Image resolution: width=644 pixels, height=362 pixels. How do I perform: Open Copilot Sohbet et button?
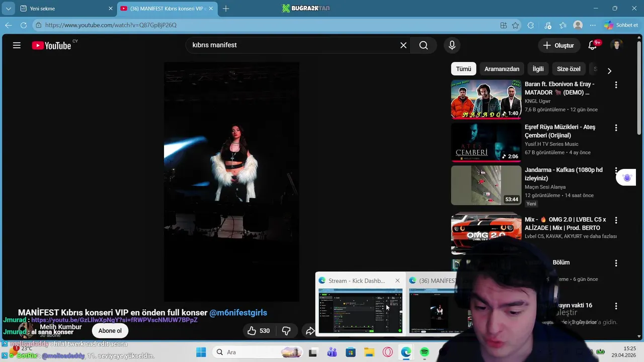click(621, 25)
